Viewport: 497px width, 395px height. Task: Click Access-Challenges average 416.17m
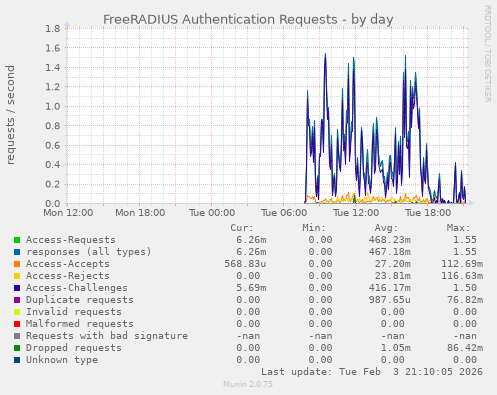tap(390, 288)
